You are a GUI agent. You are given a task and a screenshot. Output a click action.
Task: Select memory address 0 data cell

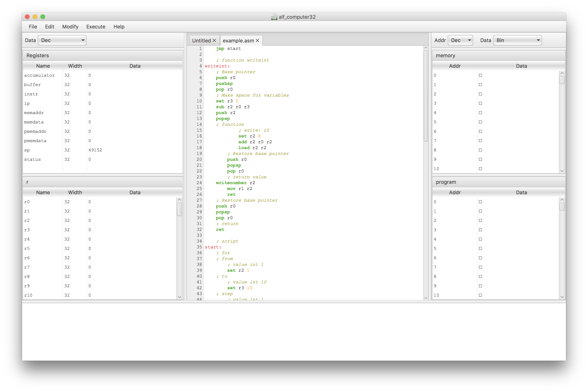pyautogui.click(x=518, y=75)
